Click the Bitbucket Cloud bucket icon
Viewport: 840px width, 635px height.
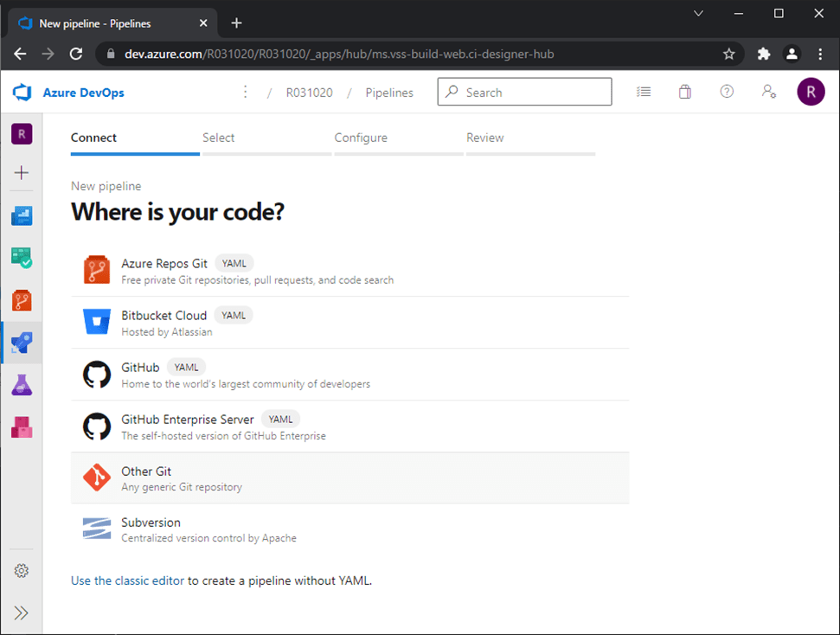point(97,322)
